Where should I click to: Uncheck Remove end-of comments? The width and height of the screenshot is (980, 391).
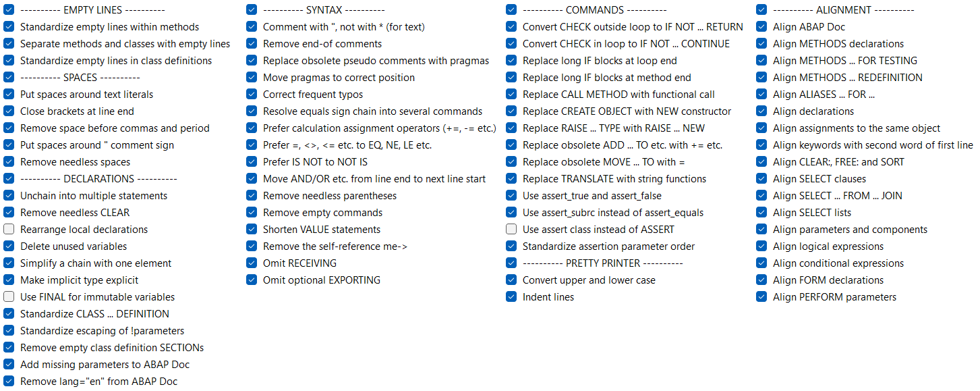(252, 44)
